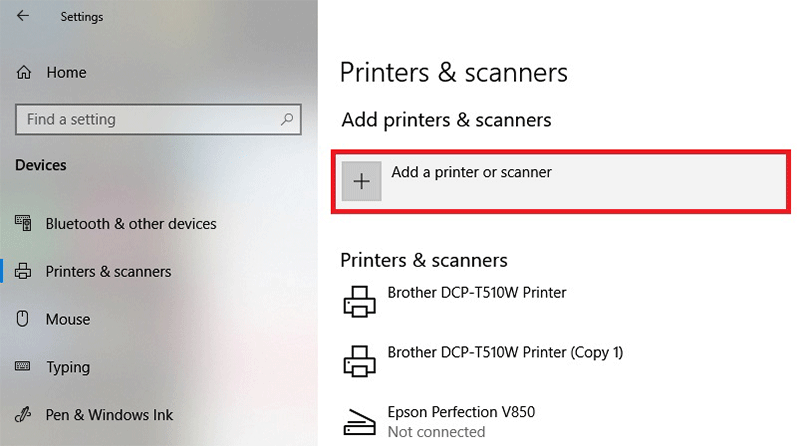Image resolution: width=801 pixels, height=446 pixels.
Task: Click the Mouse icon in sidebar
Action: [x=22, y=319]
